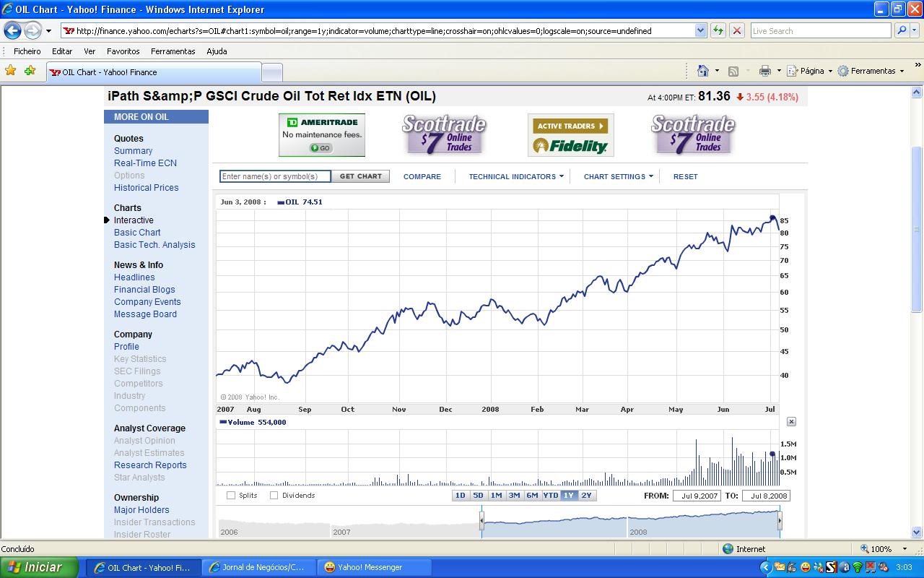Viewport: 924px width, 578px height.
Task: Open Windows Messenger tray icon with red X
Action: click(819, 567)
